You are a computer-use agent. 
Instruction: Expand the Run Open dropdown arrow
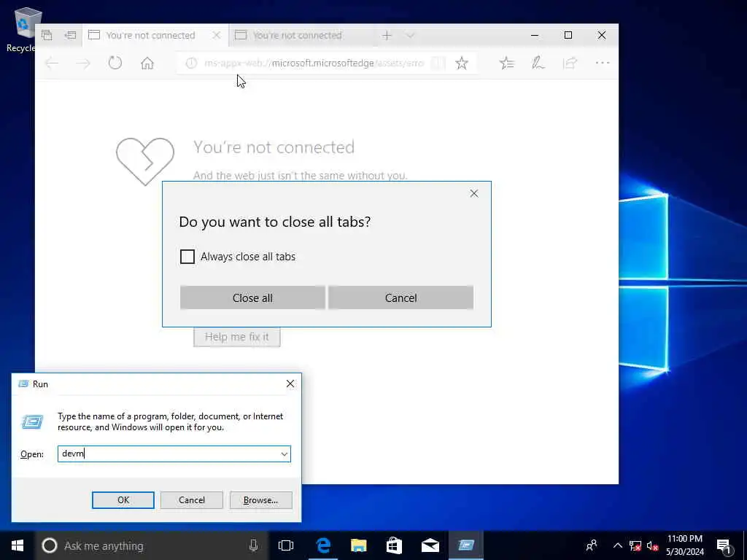[x=284, y=454]
